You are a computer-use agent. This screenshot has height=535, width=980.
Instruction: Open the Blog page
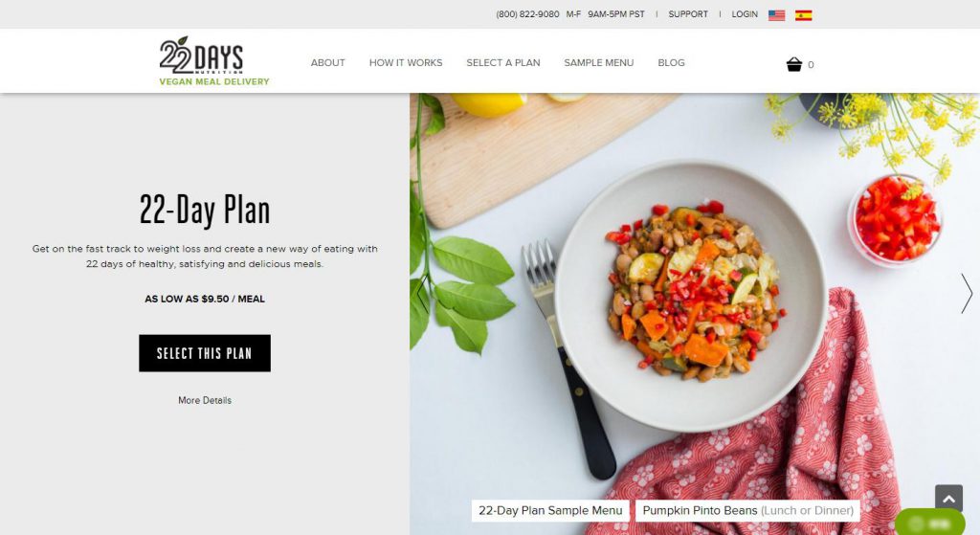tap(671, 62)
